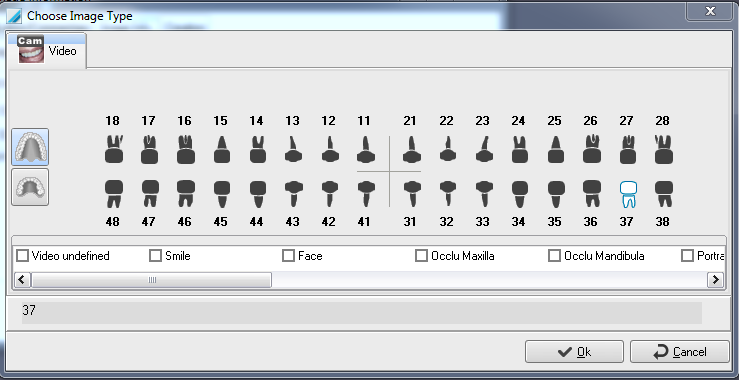This screenshot has width=739, height=380.
Task: Select lower tooth 35 icon
Action: [556, 194]
